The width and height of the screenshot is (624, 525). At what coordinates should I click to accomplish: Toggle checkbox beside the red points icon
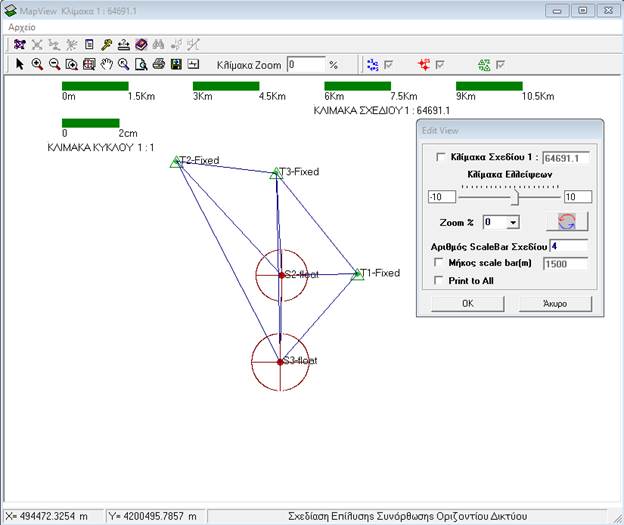(438, 64)
